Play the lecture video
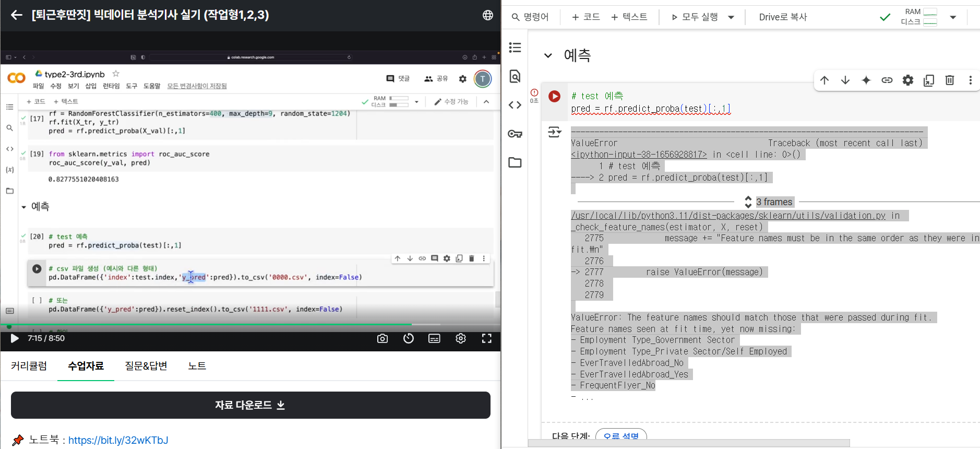Viewport: 980px width, 449px height. (x=15, y=338)
